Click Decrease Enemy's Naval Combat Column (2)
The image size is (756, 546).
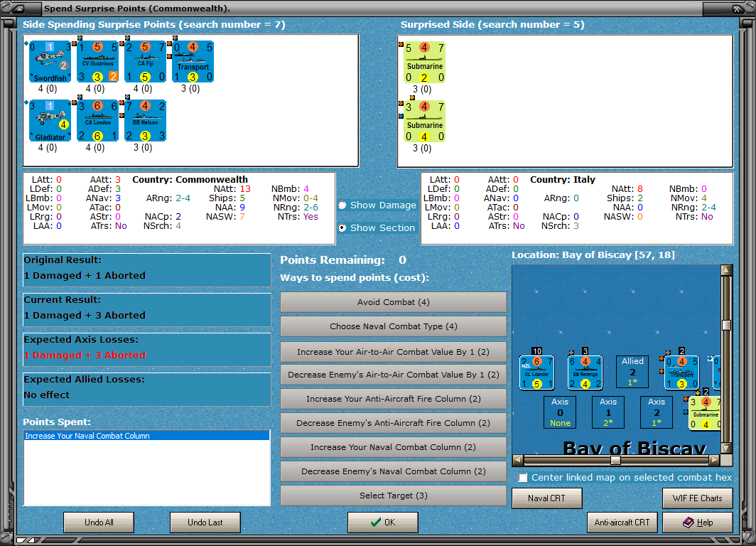pos(394,471)
